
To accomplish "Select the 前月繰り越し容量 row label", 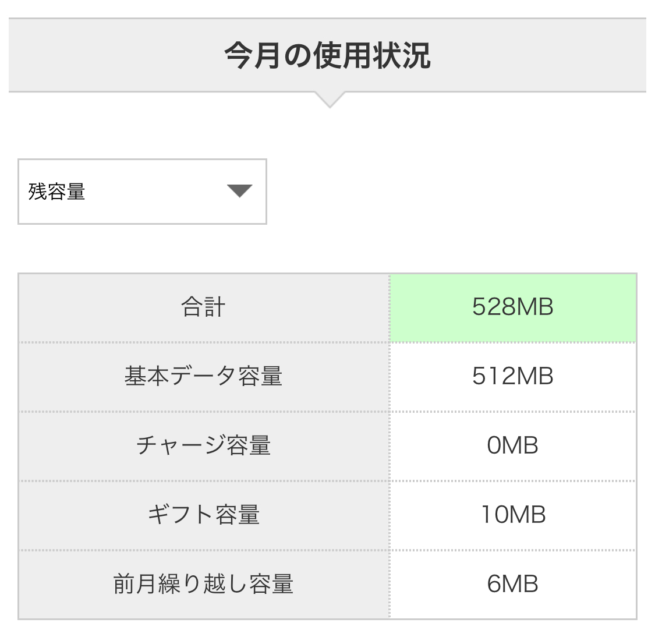I will pos(203,584).
